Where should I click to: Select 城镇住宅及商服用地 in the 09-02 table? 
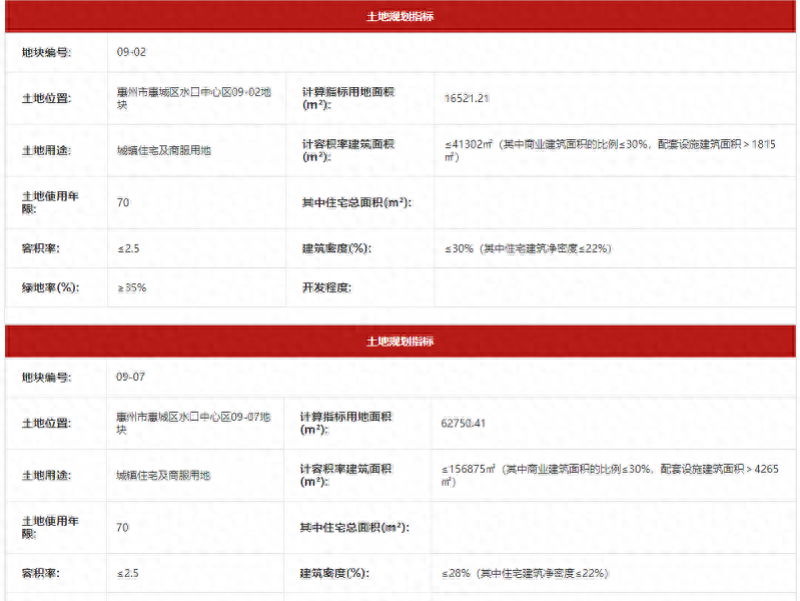[164, 151]
